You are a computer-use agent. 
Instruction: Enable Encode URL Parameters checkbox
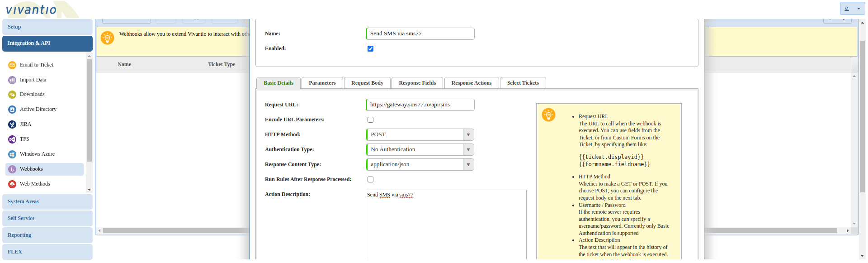click(370, 120)
